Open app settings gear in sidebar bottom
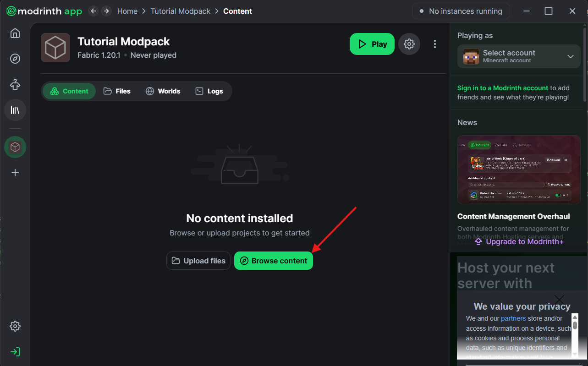This screenshot has width=588, height=366. point(15,326)
